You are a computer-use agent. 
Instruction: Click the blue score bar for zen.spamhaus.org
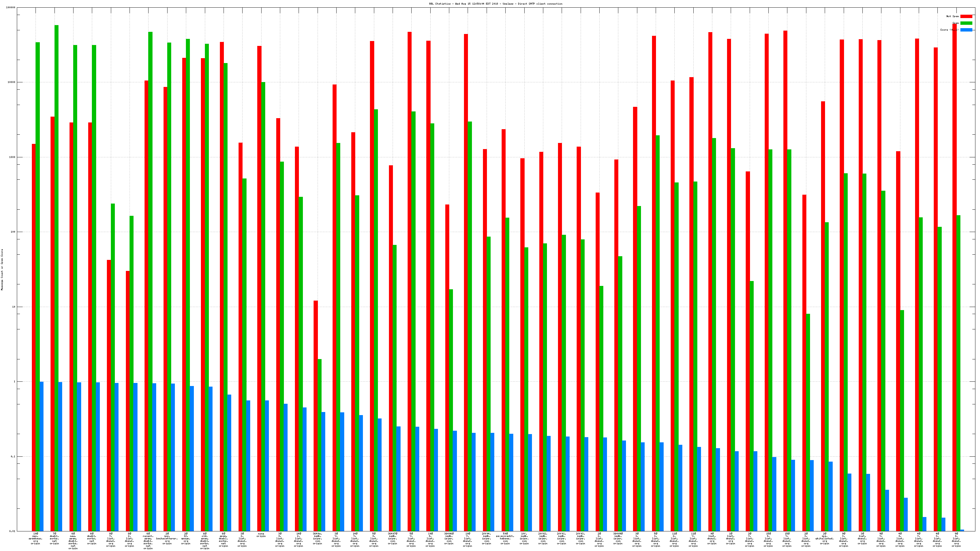[41, 456]
